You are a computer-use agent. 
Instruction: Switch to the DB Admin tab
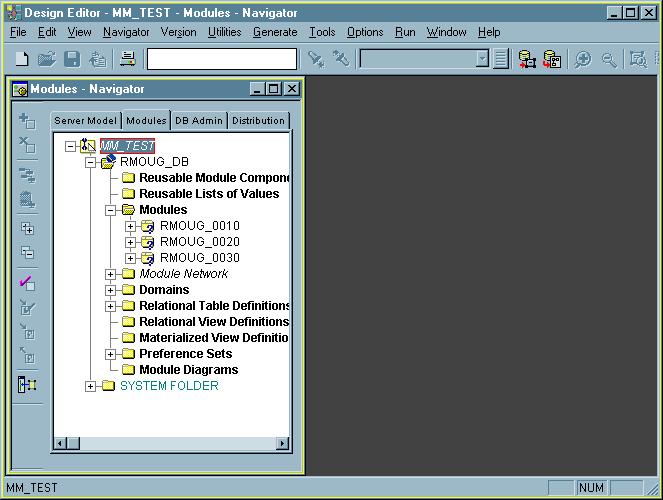pos(199,120)
